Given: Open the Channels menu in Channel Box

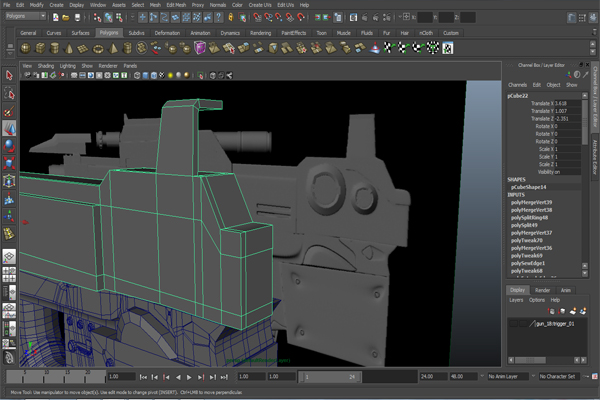Looking at the screenshot, I should click(517, 85).
